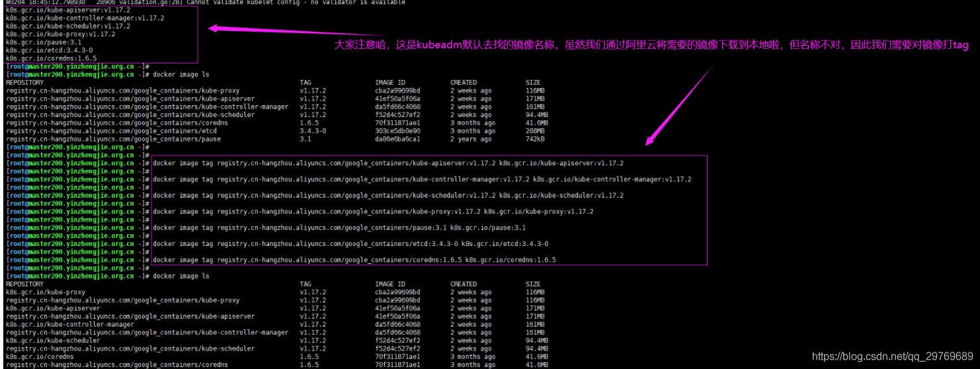The image size is (980, 369).
Task: Click the 742kB size value
Action: click(535, 139)
